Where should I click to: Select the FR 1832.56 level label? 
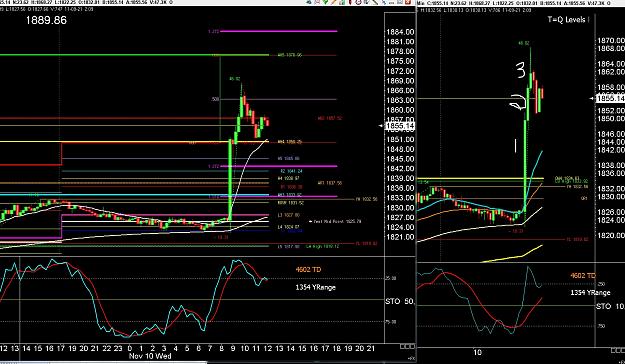tap(366, 199)
